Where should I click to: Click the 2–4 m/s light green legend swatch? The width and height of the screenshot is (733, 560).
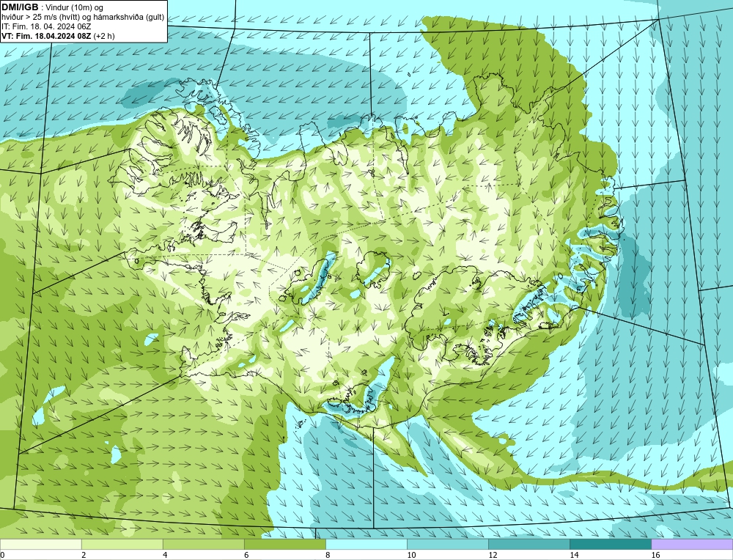122,544
